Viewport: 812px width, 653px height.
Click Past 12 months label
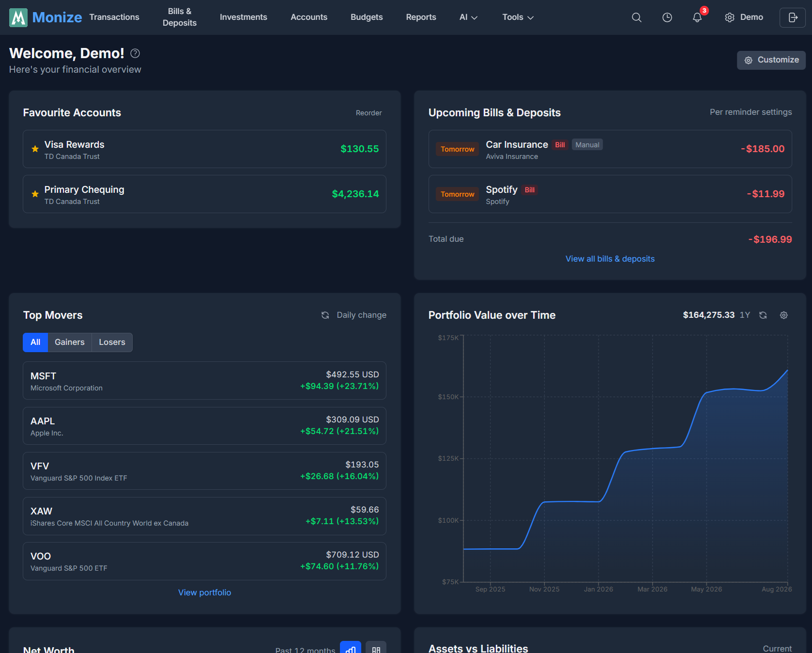point(305,649)
